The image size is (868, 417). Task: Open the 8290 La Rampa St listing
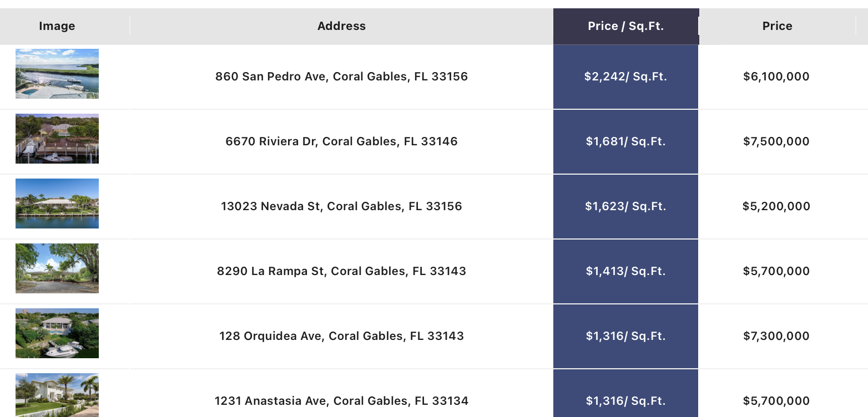point(341,271)
